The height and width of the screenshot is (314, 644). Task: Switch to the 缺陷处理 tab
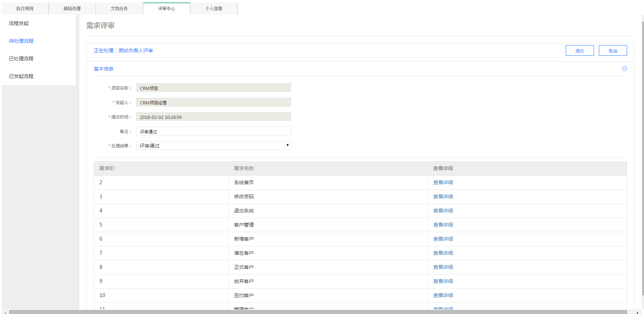click(72, 8)
